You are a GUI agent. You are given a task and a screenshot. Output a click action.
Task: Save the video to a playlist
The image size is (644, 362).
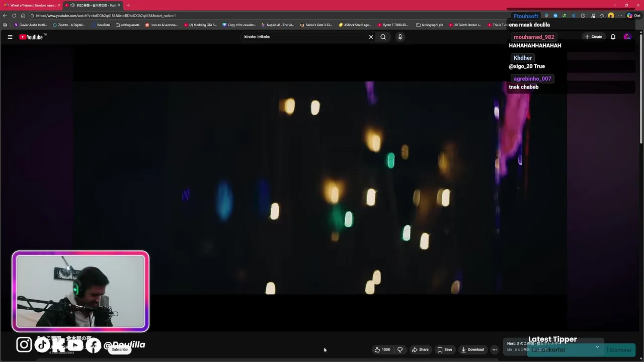click(x=445, y=349)
